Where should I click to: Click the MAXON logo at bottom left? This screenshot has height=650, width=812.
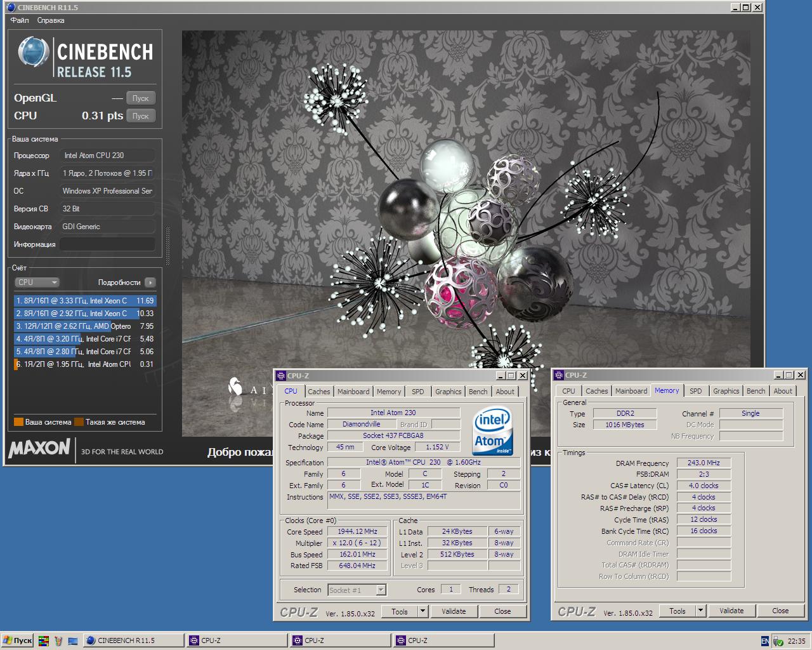pyautogui.click(x=39, y=449)
